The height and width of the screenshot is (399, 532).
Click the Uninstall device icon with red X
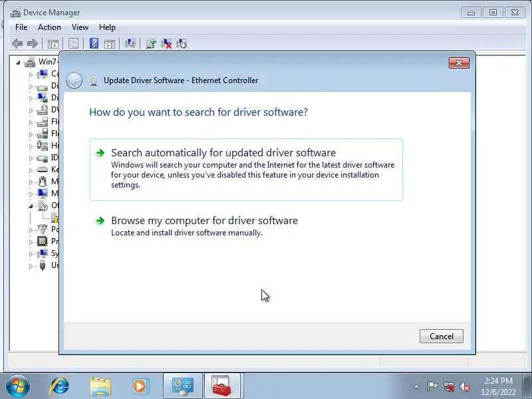tap(166, 43)
